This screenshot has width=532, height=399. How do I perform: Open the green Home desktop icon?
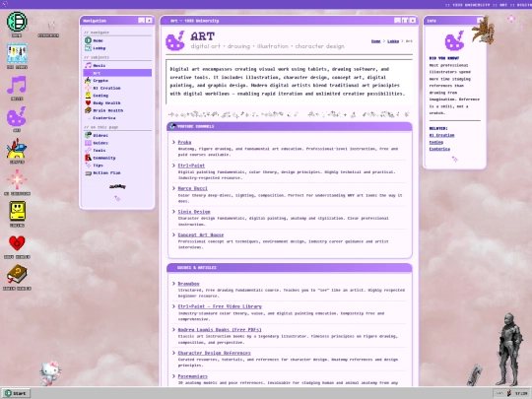[17, 22]
